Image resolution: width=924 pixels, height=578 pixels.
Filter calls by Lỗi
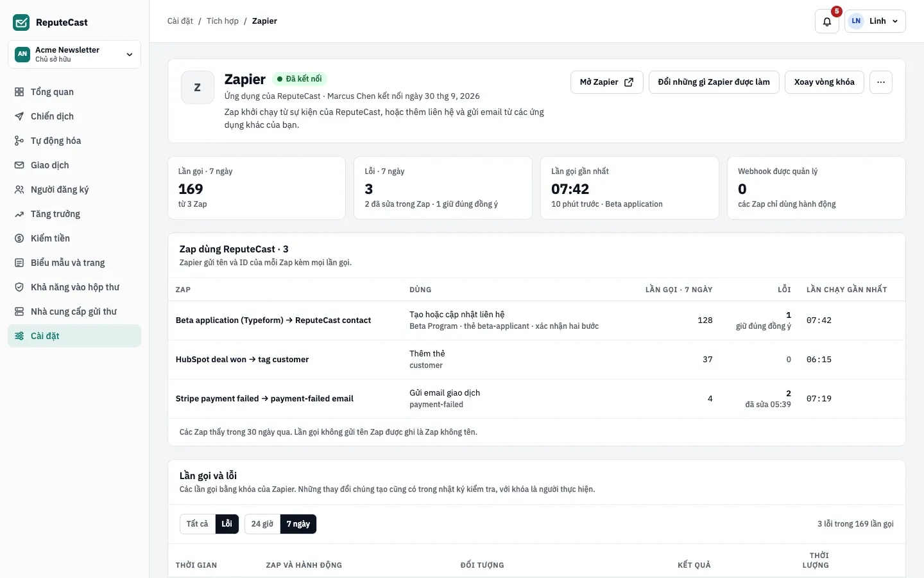click(x=227, y=524)
